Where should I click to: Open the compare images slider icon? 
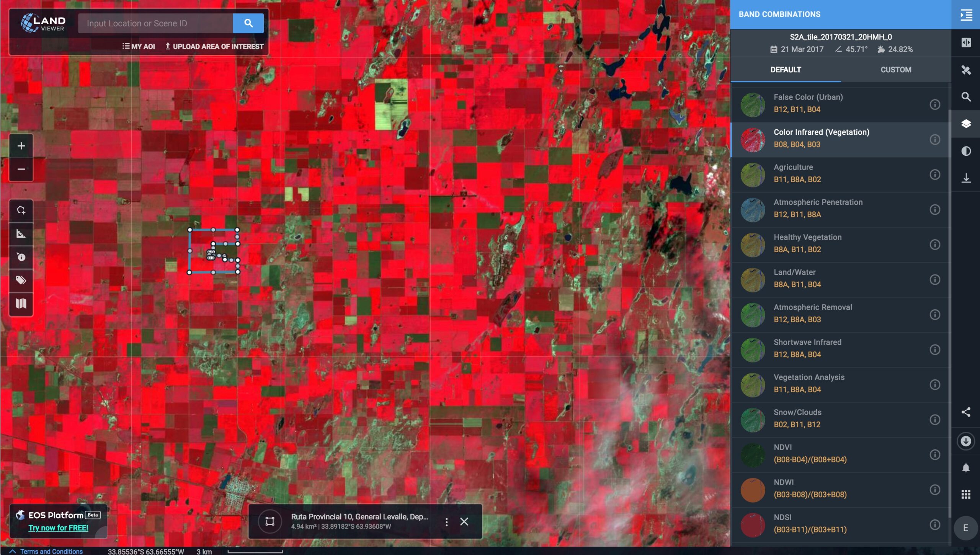click(965, 42)
